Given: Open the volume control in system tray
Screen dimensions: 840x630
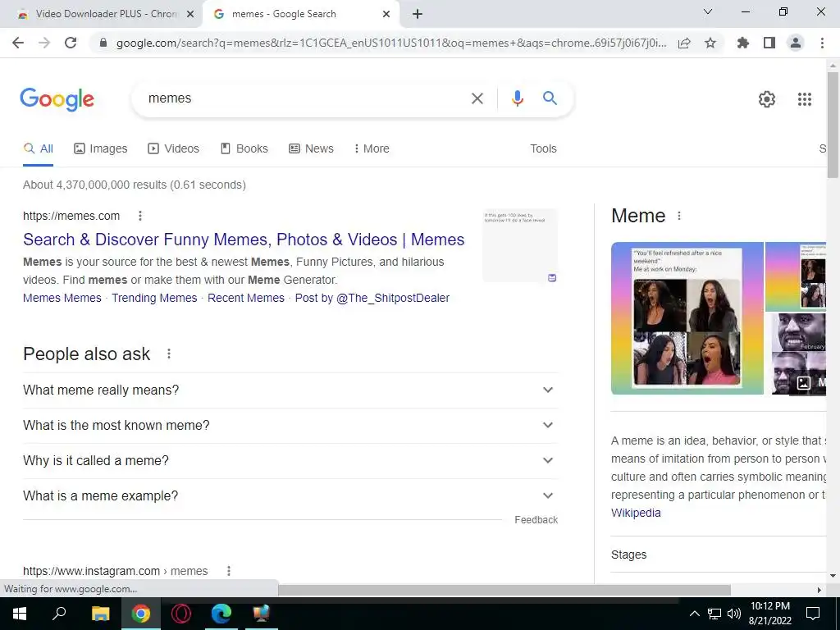Looking at the screenshot, I should pos(734,614).
